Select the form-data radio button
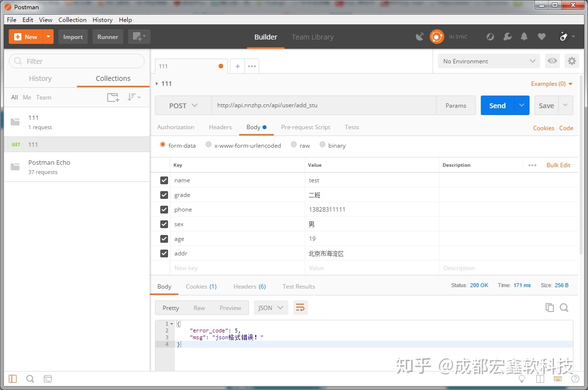The image size is (588, 390). click(x=163, y=145)
